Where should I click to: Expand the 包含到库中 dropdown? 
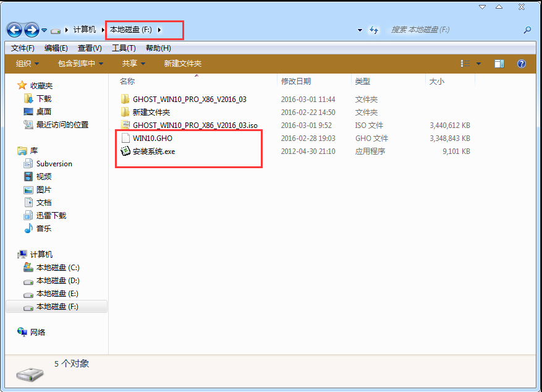[x=80, y=64]
